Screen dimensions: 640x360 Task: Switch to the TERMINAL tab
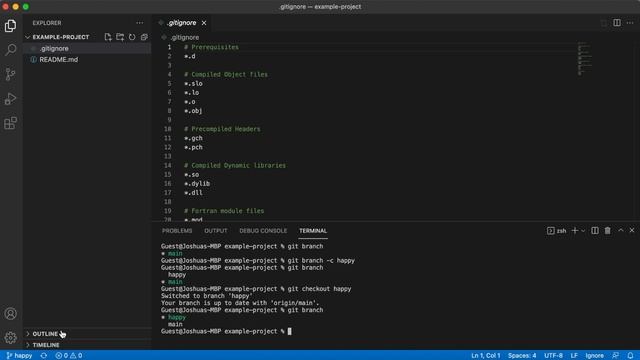click(x=313, y=231)
